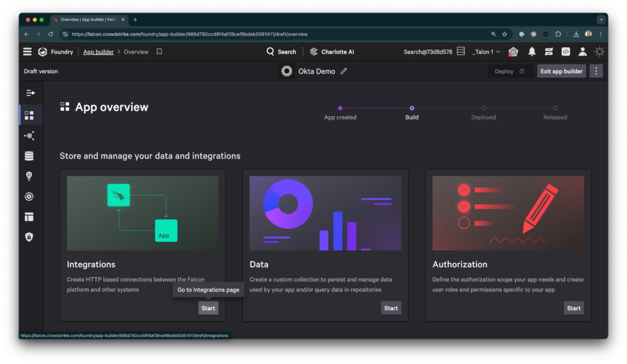Edit the Okta Demo app name pencil
The image size is (627, 364).
tap(344, 71)
